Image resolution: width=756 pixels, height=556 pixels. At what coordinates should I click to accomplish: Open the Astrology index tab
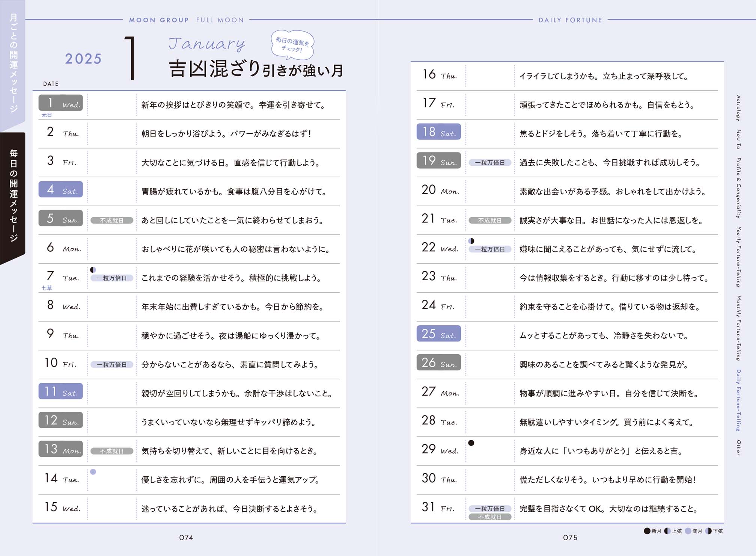738,108
